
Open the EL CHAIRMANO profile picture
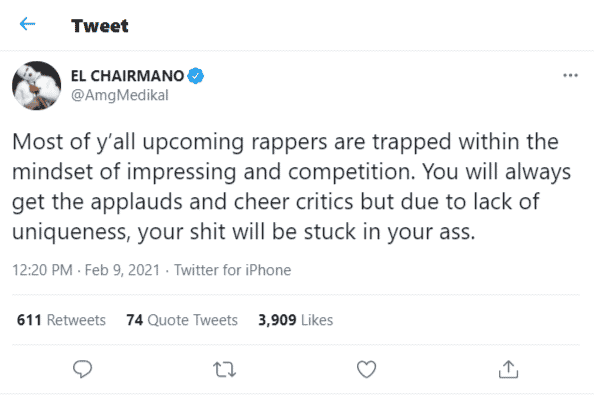click(x=36, y=86)
